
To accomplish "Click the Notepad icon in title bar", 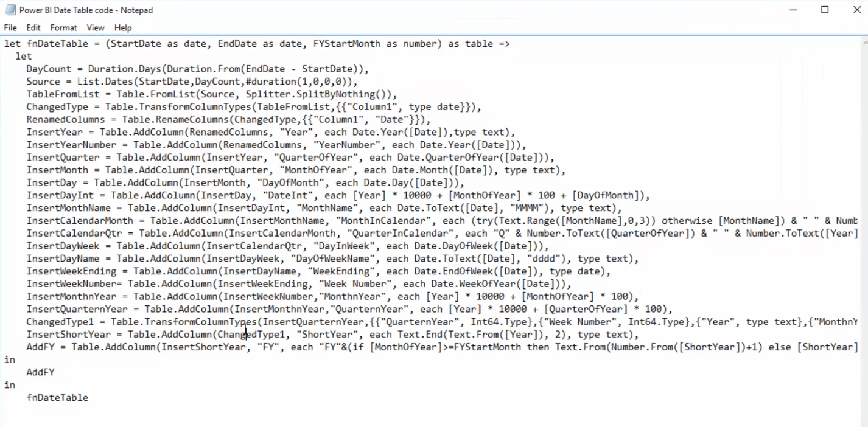I will pos(10,10).
